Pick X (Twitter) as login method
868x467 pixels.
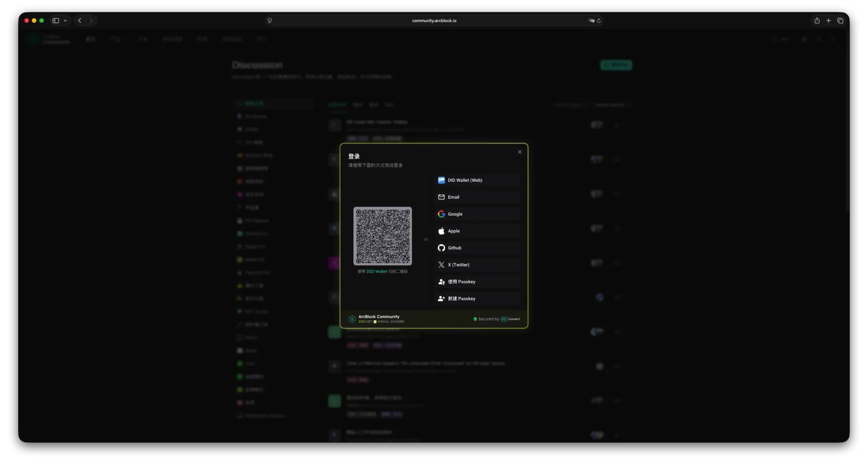point(477,264)
